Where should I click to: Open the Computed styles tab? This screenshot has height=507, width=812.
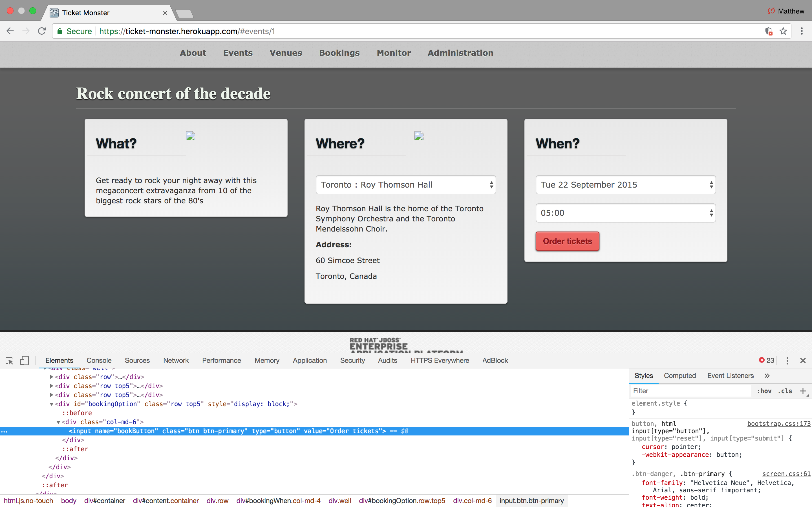679,376
